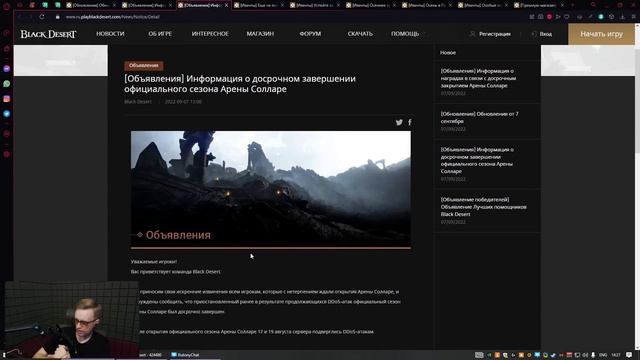Open the Twitter sidebar icon

point(7,114)
